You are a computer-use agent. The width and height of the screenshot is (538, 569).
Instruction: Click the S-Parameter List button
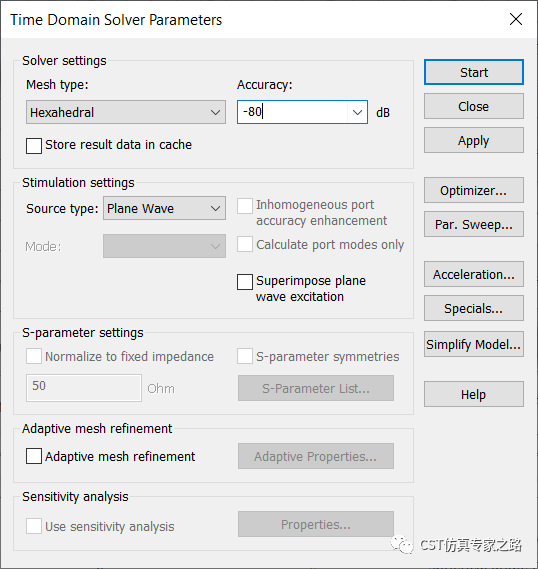[x=316, y=388]
